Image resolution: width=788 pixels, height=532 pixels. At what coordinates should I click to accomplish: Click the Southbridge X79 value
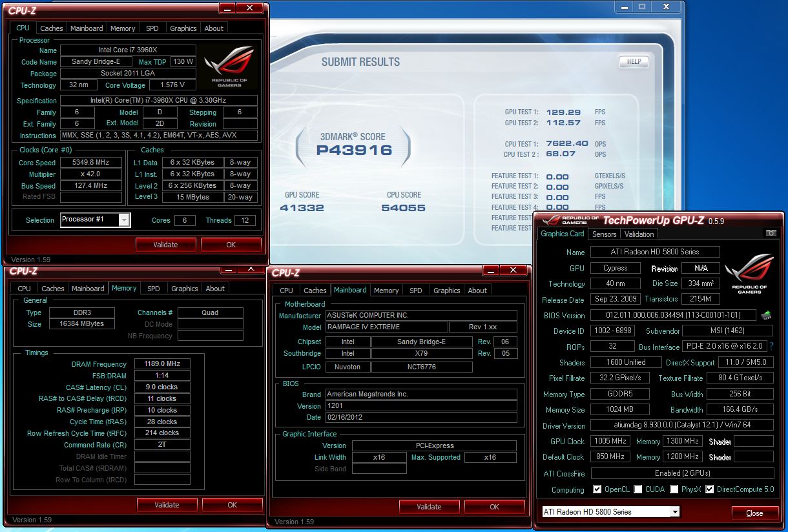pyautogui.click(x=421, y=354)
